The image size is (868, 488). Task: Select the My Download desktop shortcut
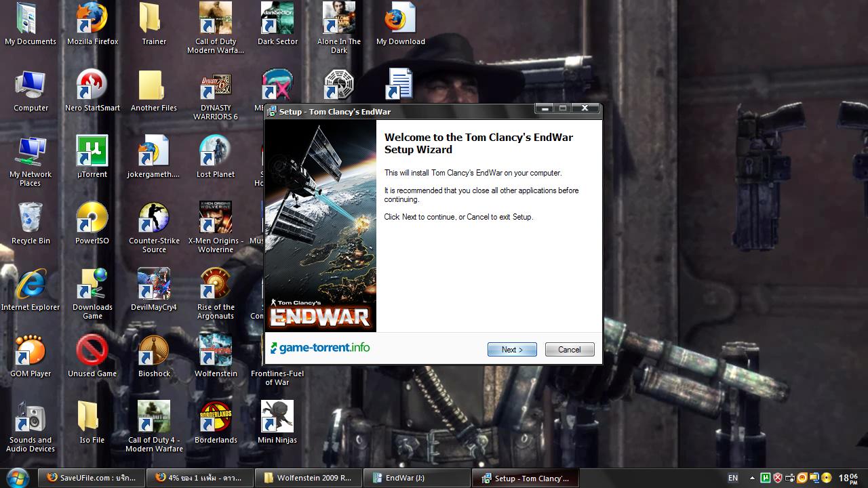[x=400, y=24]
